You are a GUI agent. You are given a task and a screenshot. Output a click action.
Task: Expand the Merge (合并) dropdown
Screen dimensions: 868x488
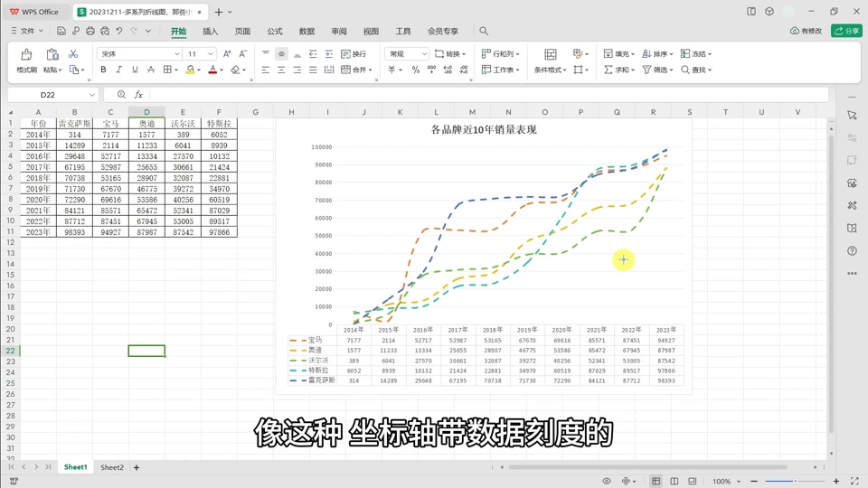click(x=370, y=70)
